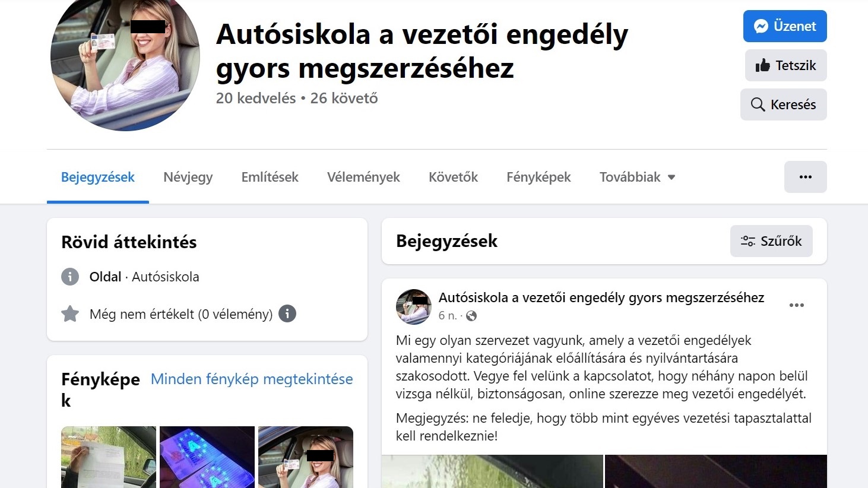Image resolution: width=868 pixels, height=488 pixels.
Task: Expand the Továbbiak dropdown
Action: [637, 177]
